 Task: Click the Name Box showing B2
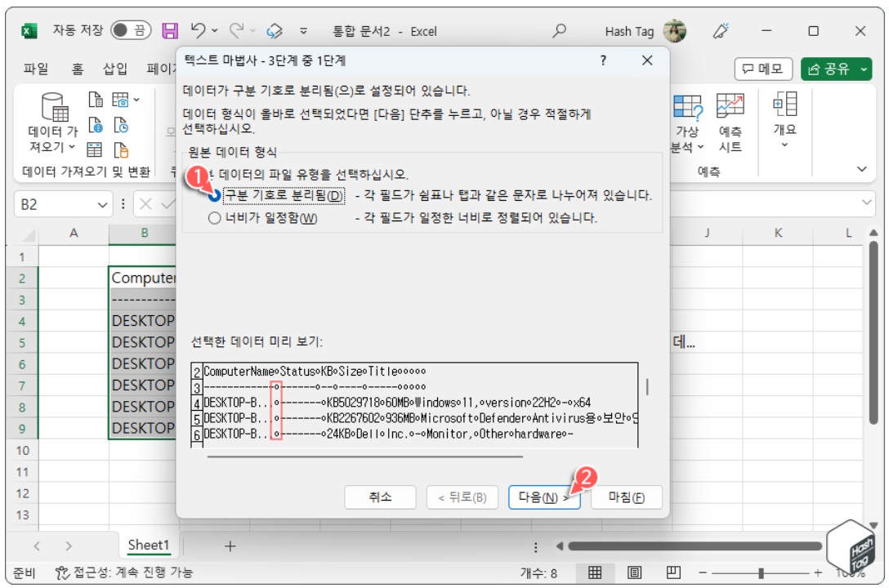tap(56, 204)
